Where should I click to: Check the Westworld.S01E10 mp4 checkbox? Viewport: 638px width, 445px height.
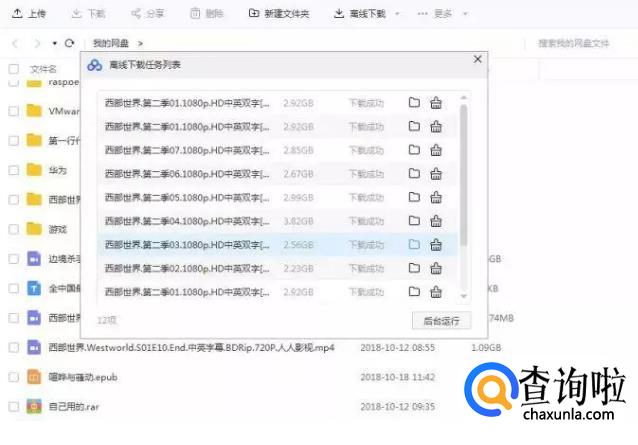[14, 347]
